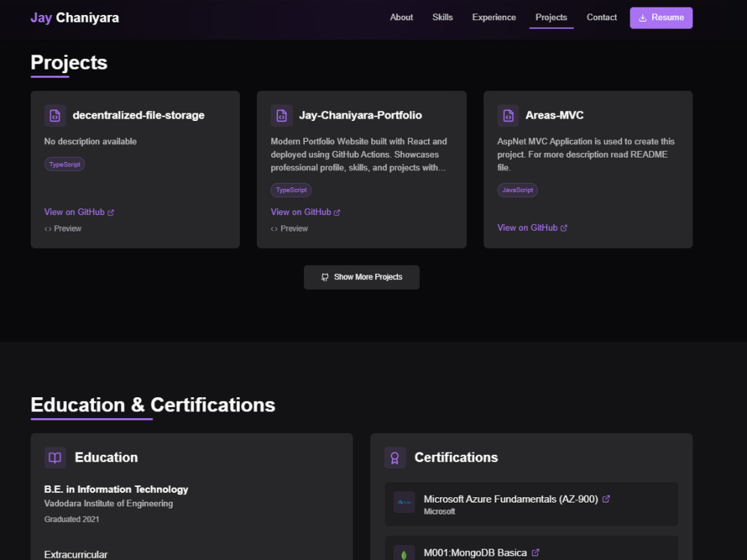Viewport: 747px width, 560px height.
Task: Click code brackets icon beside Jay-Chaniyara-Portfolio Preview
Action: click(274, 229)
